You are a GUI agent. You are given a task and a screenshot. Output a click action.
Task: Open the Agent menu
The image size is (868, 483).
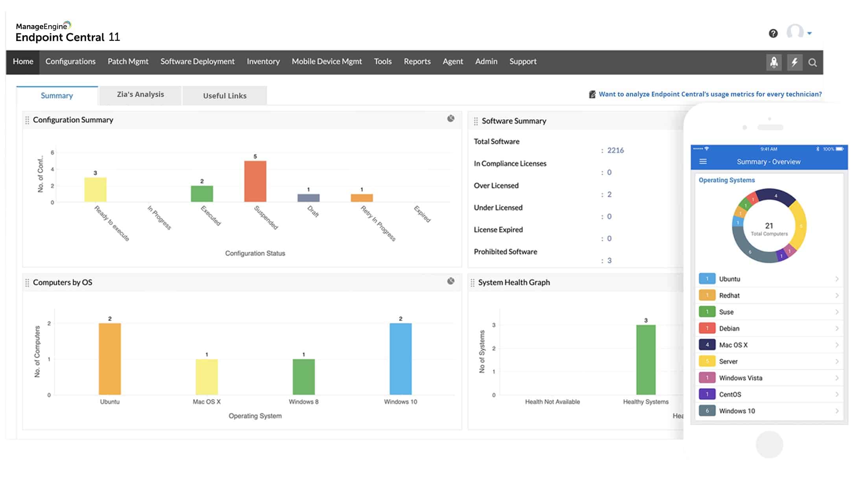(x=453, y=62)
